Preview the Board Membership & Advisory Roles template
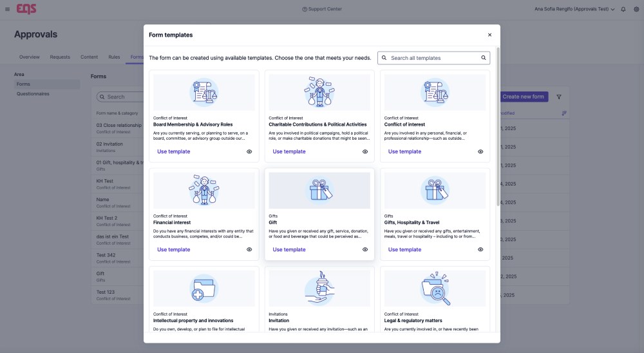The height and width of the screenshot is (353, 644). pos(249,152)
